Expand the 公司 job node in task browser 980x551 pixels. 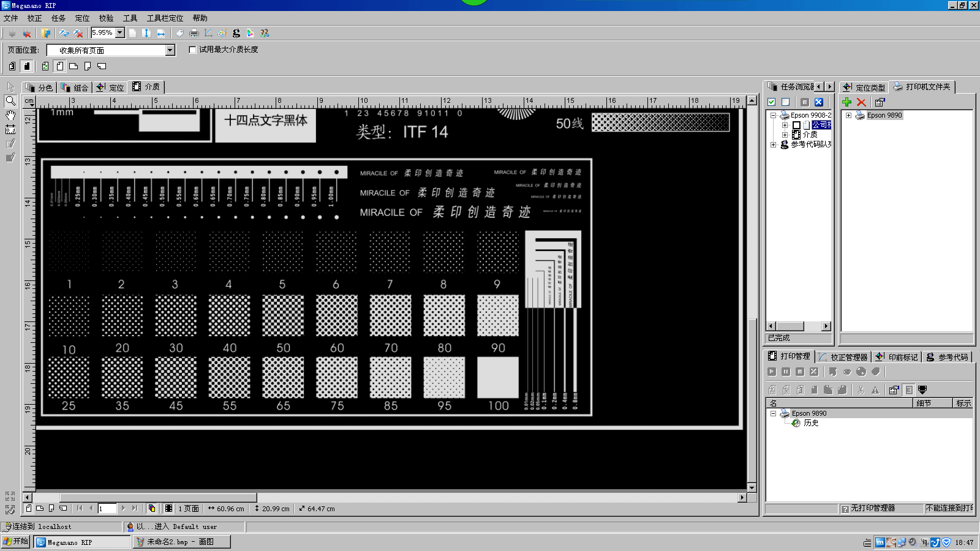coord(785,125)
